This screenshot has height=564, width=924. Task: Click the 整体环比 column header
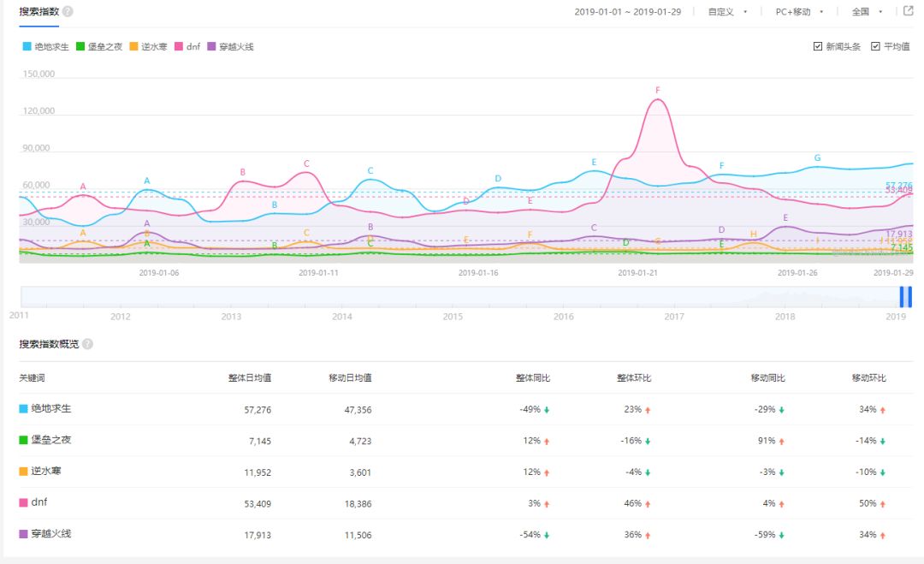(633, 377)
